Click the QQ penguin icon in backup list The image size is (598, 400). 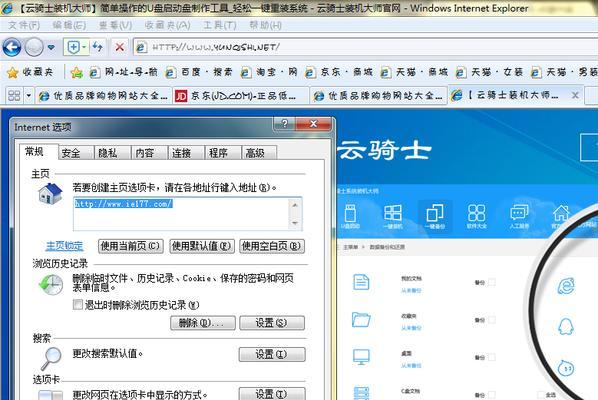click(x=566, y=327)
